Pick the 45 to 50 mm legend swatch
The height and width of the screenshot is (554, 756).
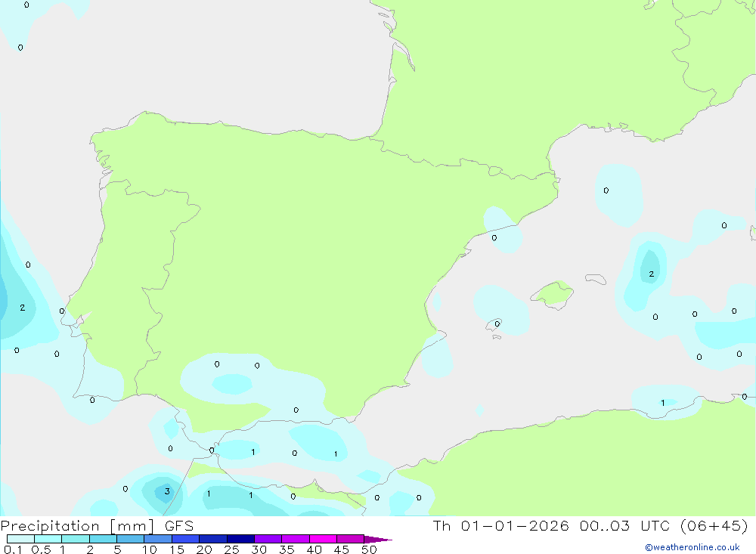tap(351, 539)
